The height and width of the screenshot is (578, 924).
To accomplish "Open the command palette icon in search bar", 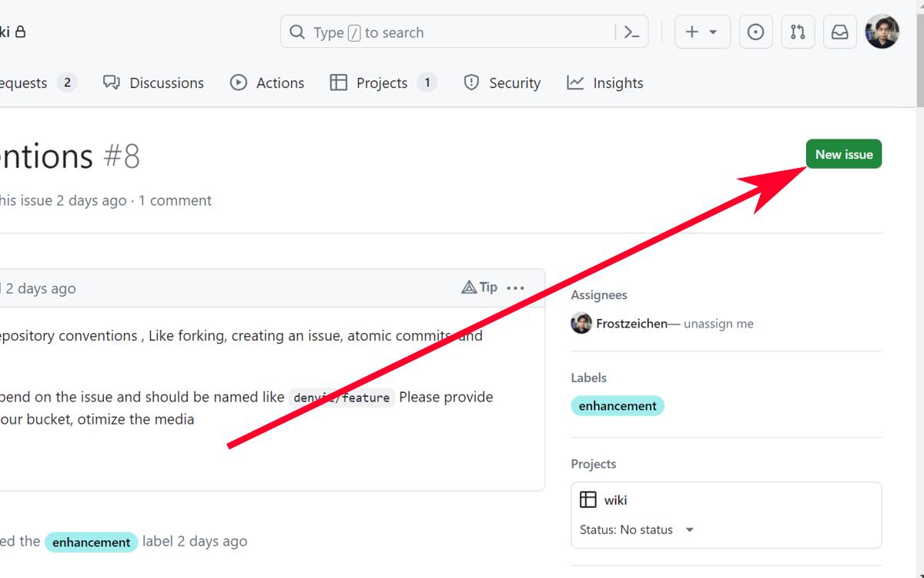I will [x=631, y=32].
